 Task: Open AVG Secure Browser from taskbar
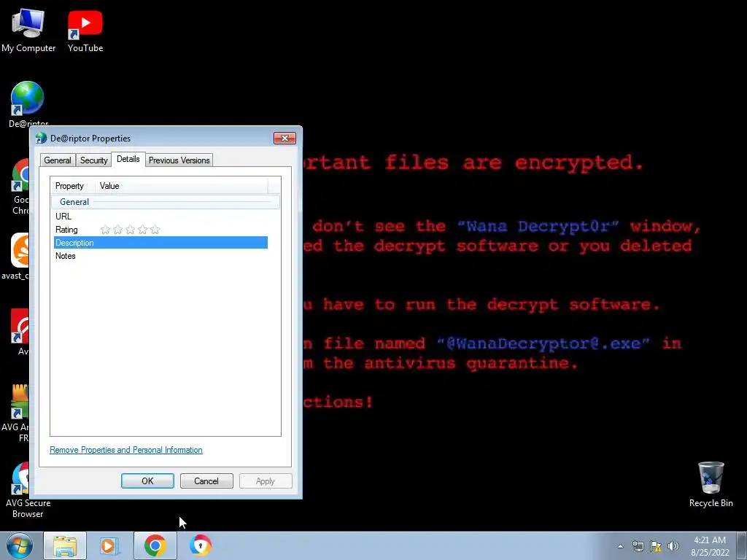200,545
